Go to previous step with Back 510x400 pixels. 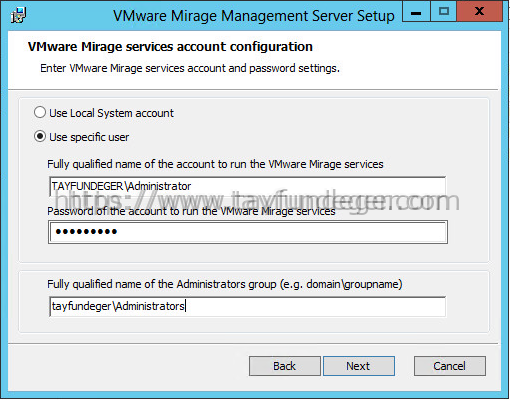click(x=285, y=366)
